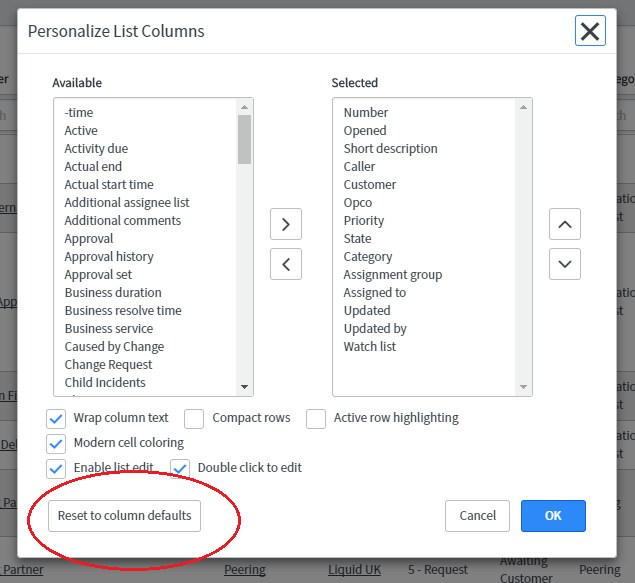Click the move left arrow button
Viewport: 635px width, 583px height.
pos(286,264)
